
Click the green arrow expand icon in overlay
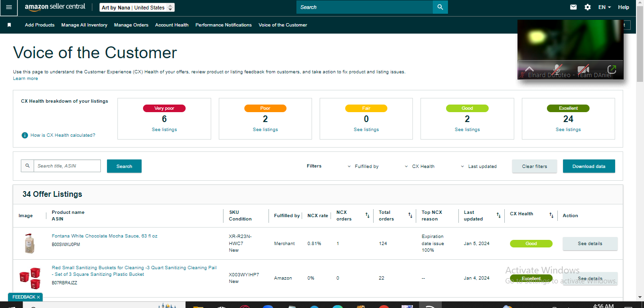pyautogui.click(x=612, y=69)
